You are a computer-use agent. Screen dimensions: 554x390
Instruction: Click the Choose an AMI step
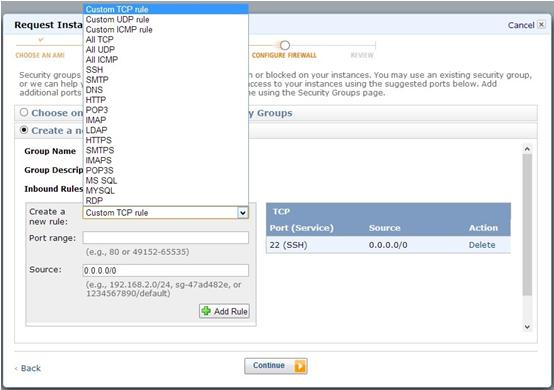pyautogui.click(x=40, y=55)
